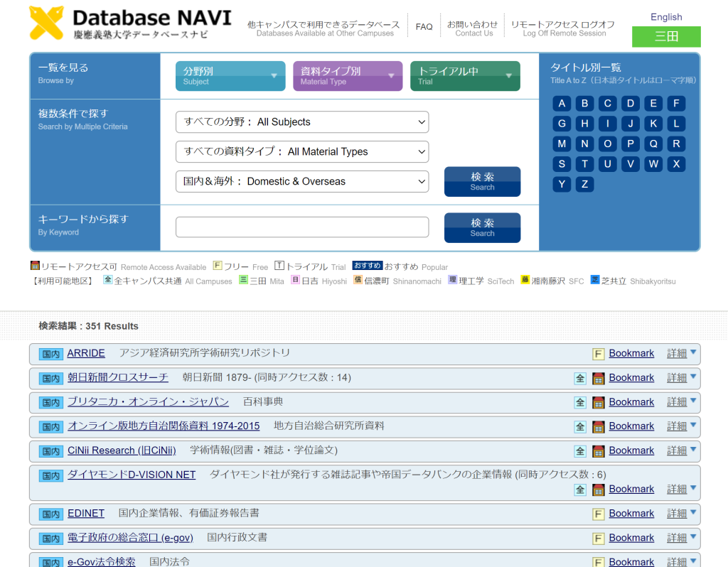Open e-Gov法令検索 link

[101, 562]
